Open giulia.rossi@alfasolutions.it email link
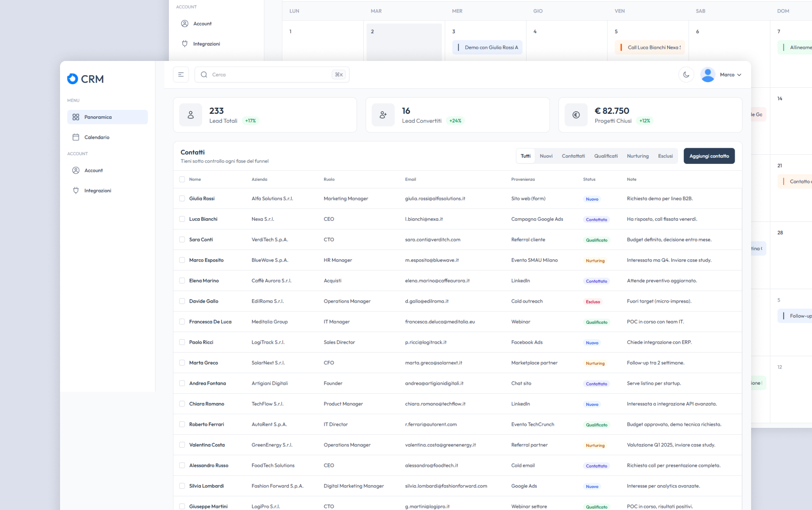812x510 pixels. tap(435, 199)
